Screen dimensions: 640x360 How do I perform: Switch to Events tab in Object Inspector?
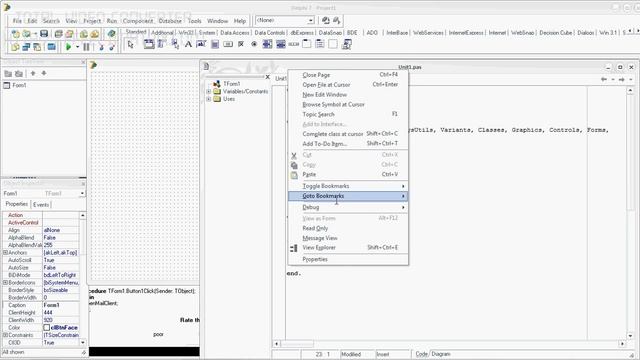pyautogui.click(x=41, y=204)
